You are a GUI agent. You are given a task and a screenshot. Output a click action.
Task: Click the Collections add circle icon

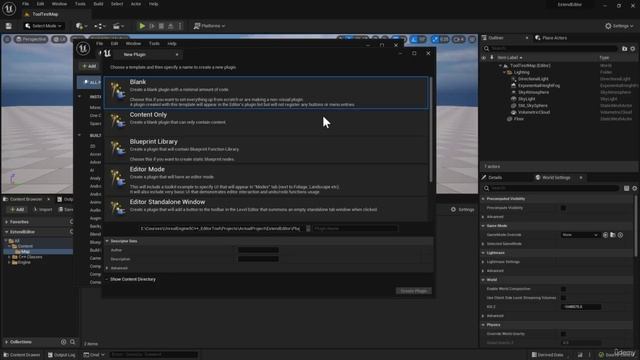pos(64,342)
